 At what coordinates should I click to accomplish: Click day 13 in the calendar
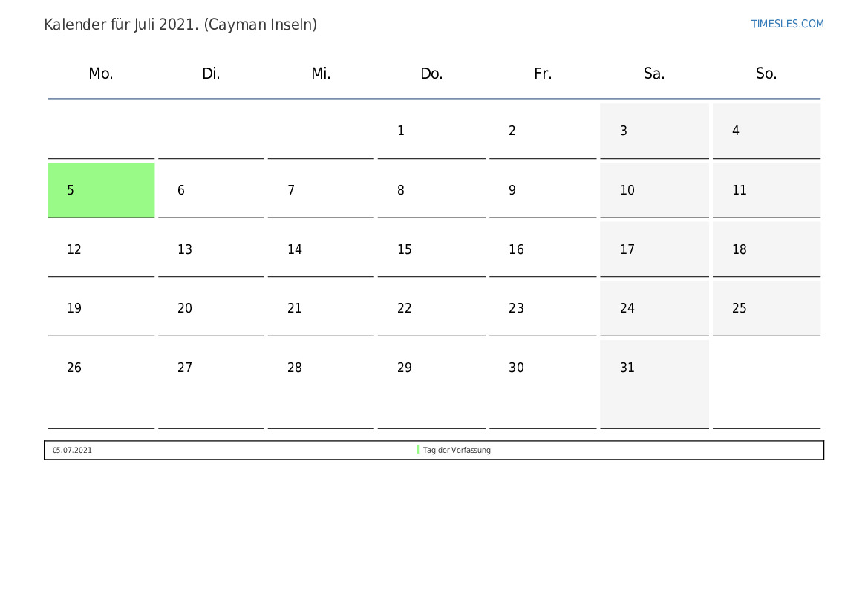tap(211, 249)
